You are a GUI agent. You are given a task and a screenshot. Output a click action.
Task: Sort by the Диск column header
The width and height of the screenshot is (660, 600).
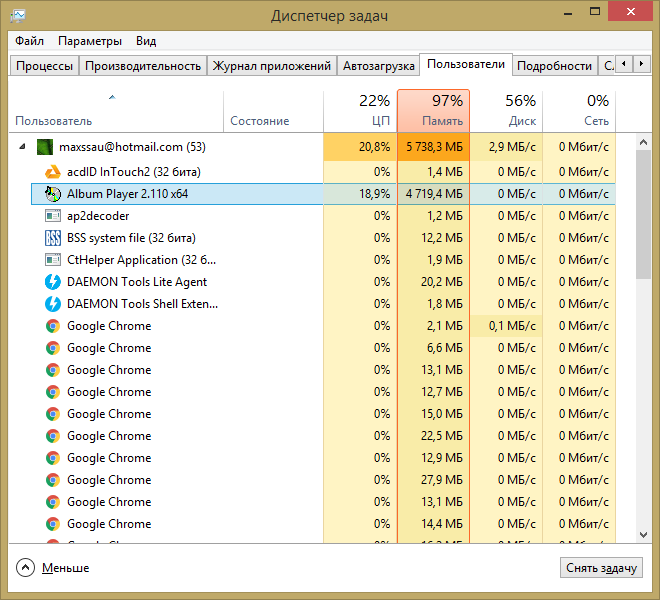pyautogui.click(x=506, y=111)
